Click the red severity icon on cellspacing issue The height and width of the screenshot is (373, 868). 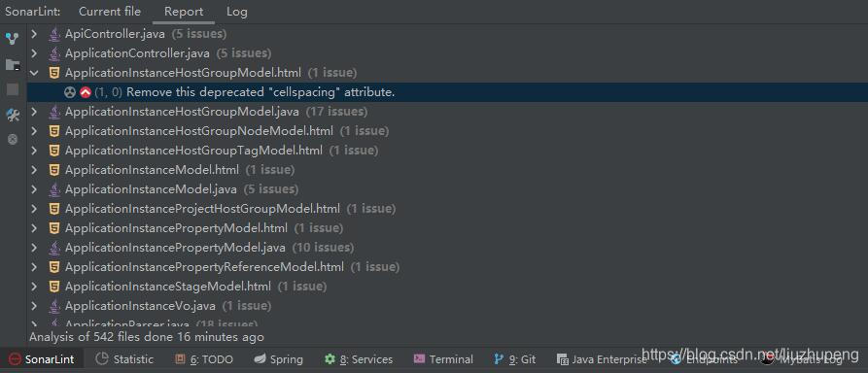(x=86, y=92)
